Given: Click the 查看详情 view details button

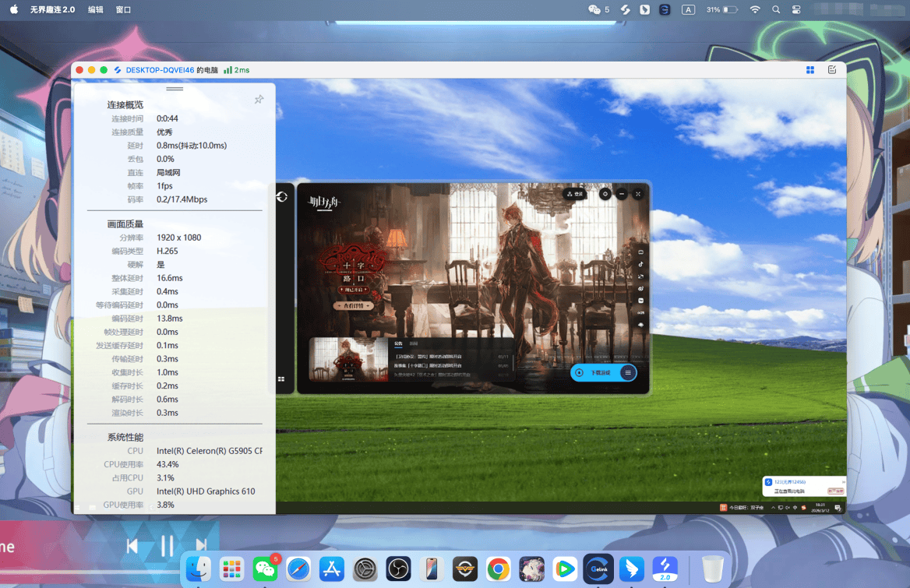Looking at the screenshot, I should (x=353, y=306).
